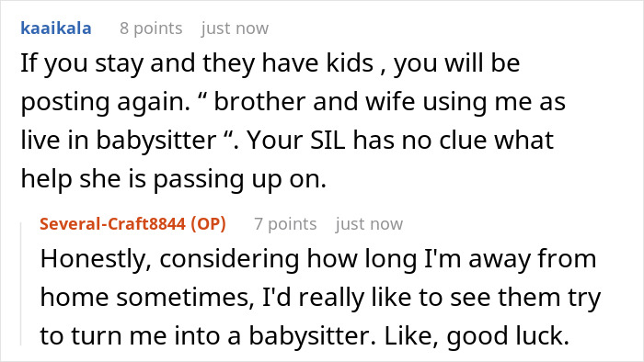Image resolution: width=644 pixels, height=362 pixels.
Task: Open timestamp permalink on OP's reply
Action: 369,224
